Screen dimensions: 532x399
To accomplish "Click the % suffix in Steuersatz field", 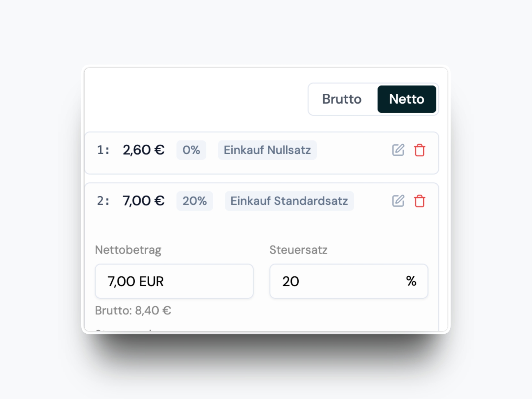I will click(411, 281).
